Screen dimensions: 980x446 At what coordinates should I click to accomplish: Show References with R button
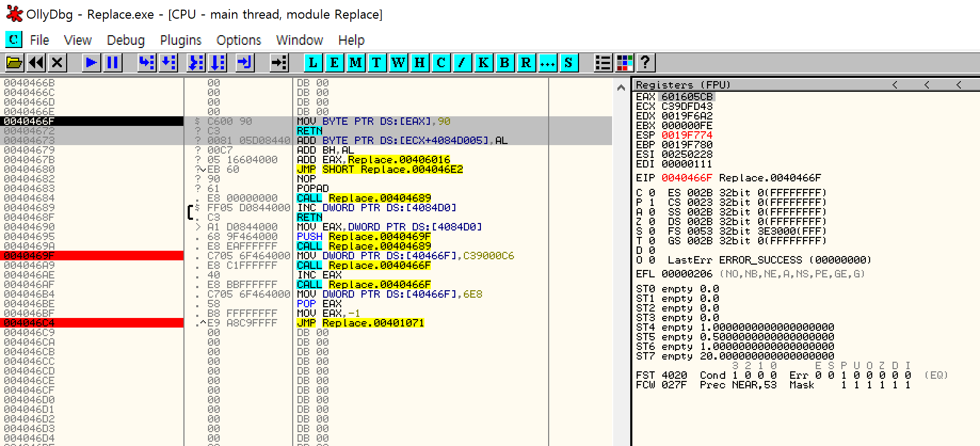pyautogui.click(x=526, y=63)
